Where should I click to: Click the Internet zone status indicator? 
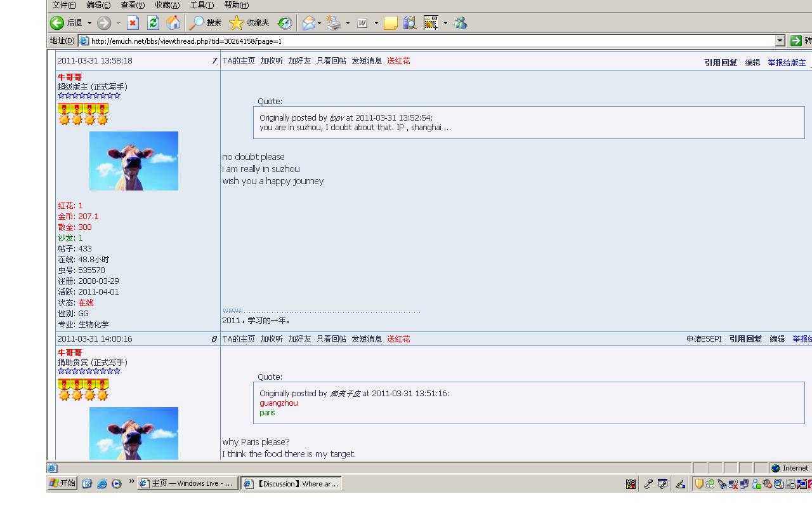(x=790, y=468)
